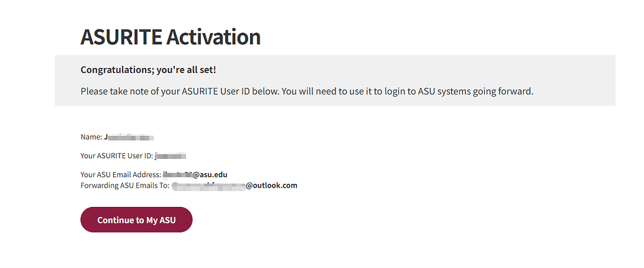Click the word Activation in the page heading

(x=213, y=37)
